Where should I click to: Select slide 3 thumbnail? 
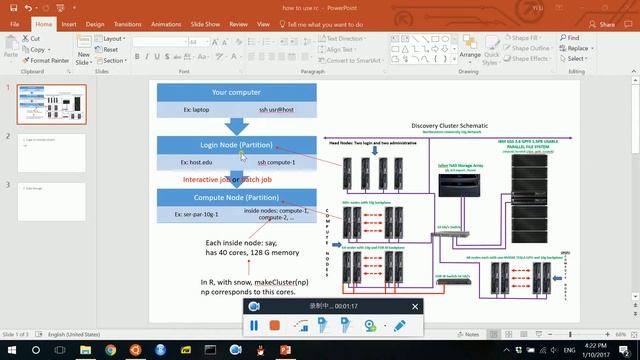[52, 202]
